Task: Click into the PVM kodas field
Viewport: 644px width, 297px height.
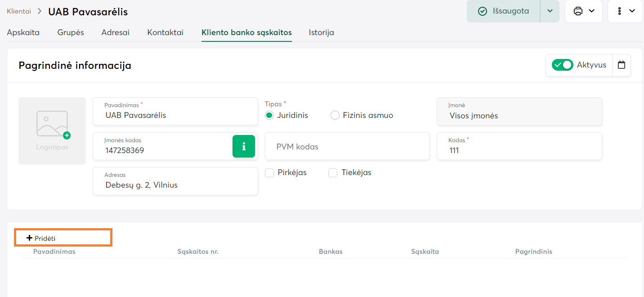Action: point(347,147)
